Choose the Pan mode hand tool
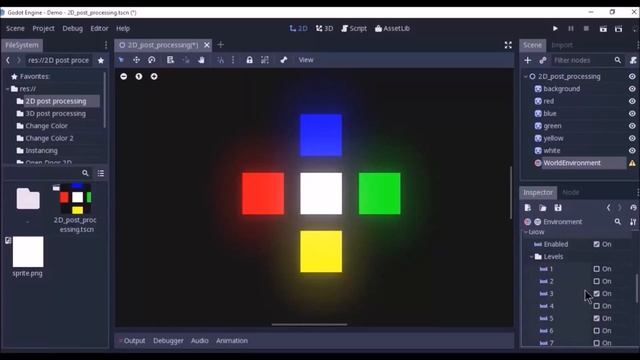 (x=201, y=60)
